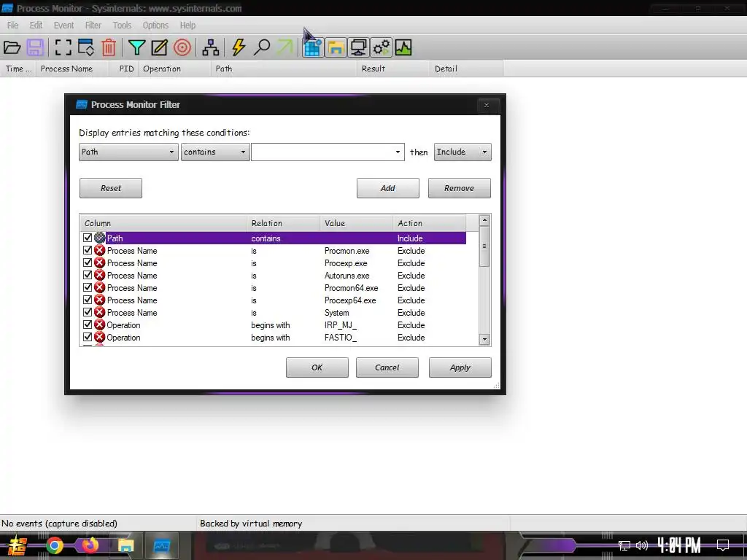Show the Process Tree icon
Image resolution: width=747 pixels, height=560 pixels.
point(211,47)
